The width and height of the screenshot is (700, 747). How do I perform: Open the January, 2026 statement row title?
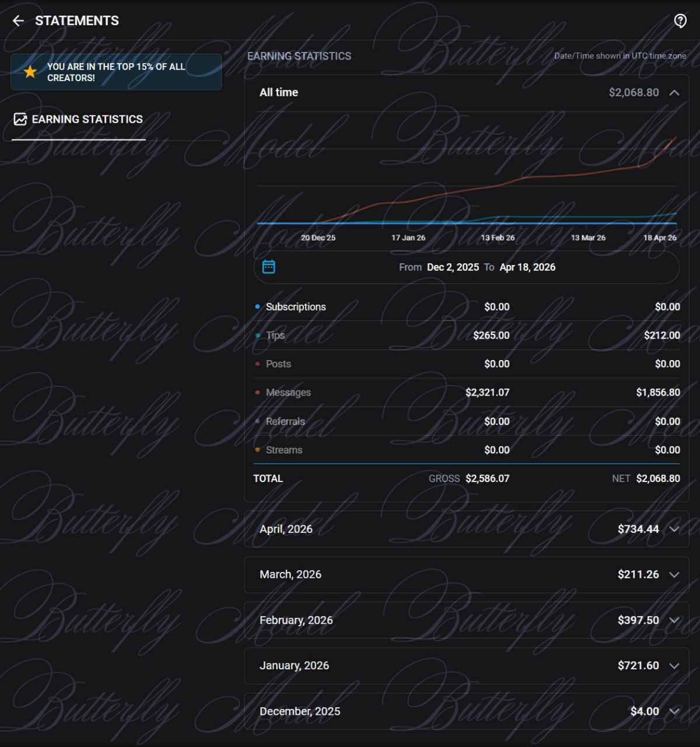click(x=294, y=665)
